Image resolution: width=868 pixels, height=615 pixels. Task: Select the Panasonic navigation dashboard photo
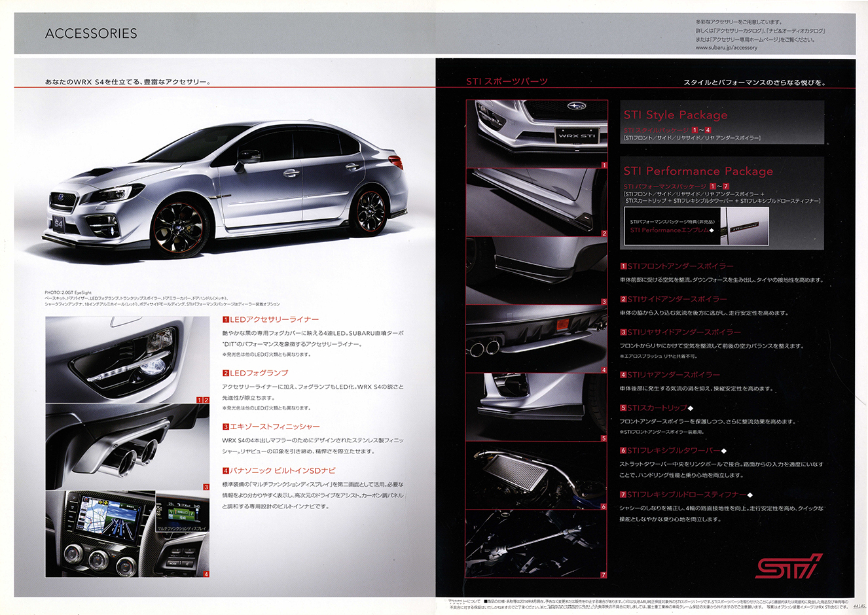[x=128, y=535]
